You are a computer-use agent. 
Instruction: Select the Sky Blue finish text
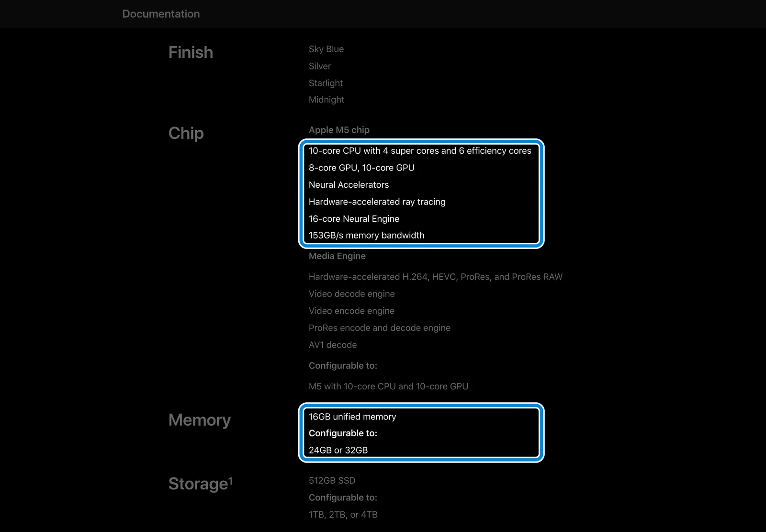click(326, 49)
